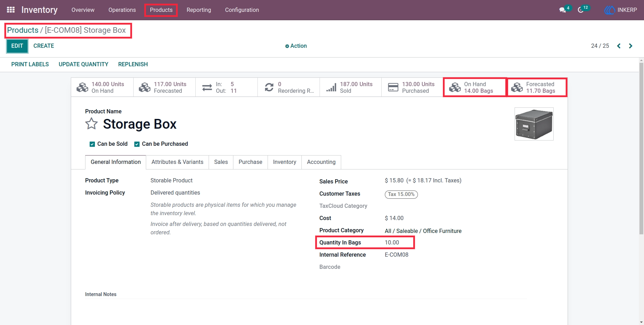Open the 130.00 Units Purchased stat
Screen dimensions: 644x325
(x=412, y=87)
